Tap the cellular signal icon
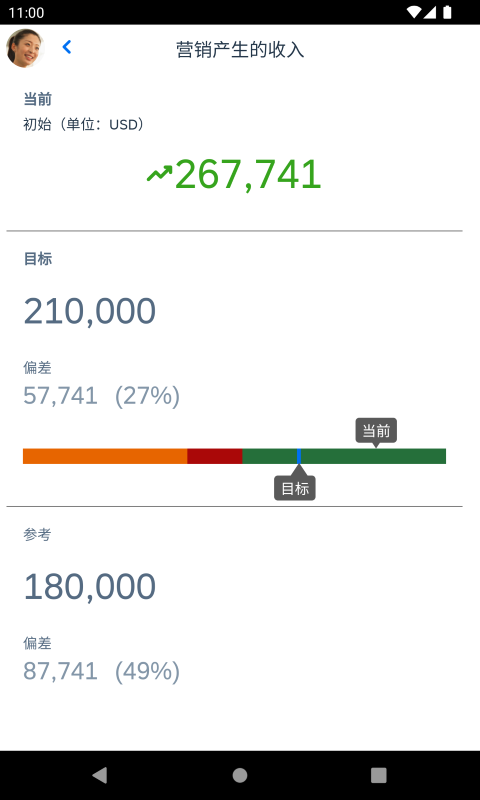 [x=431, y=12]
